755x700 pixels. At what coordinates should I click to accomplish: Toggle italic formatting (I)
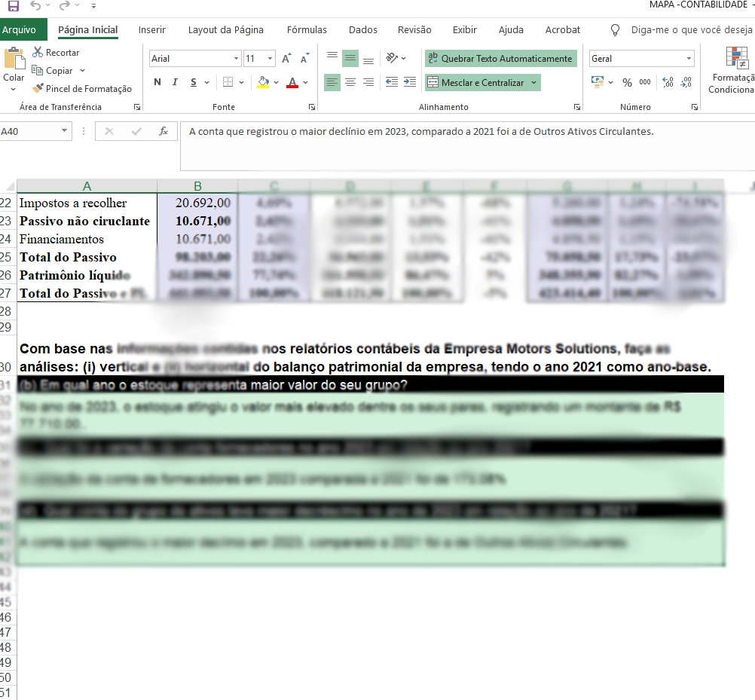pos(175,82)
